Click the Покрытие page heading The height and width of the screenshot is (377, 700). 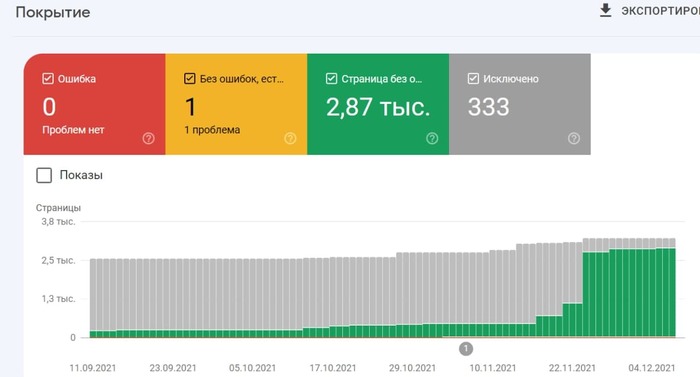click(x=53, y=12)
